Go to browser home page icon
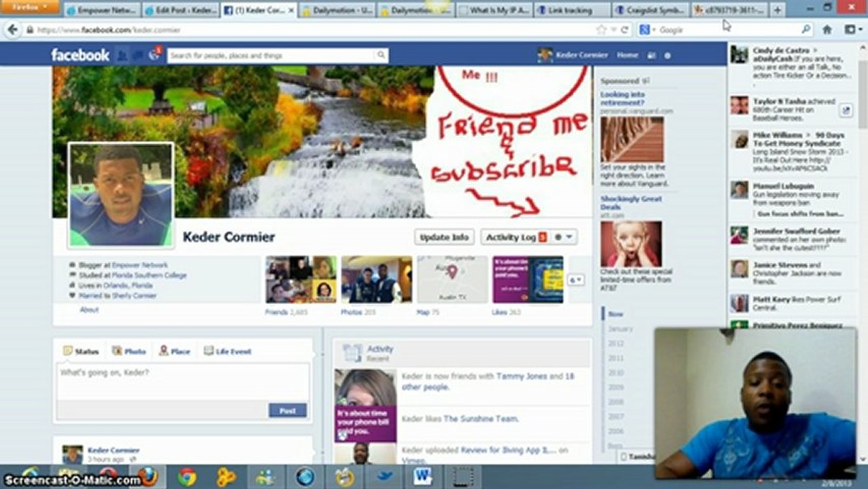Viewport: 868px width, 489px height. click(827, 30)
